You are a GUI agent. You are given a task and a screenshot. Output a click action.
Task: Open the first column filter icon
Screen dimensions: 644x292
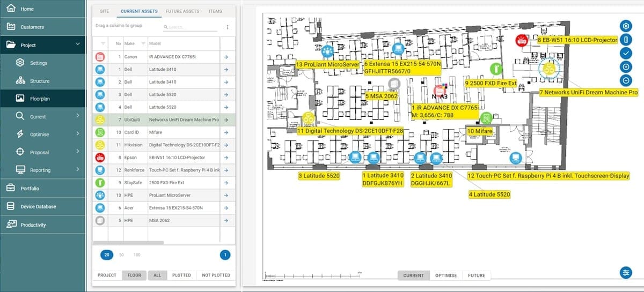[103, 43]
